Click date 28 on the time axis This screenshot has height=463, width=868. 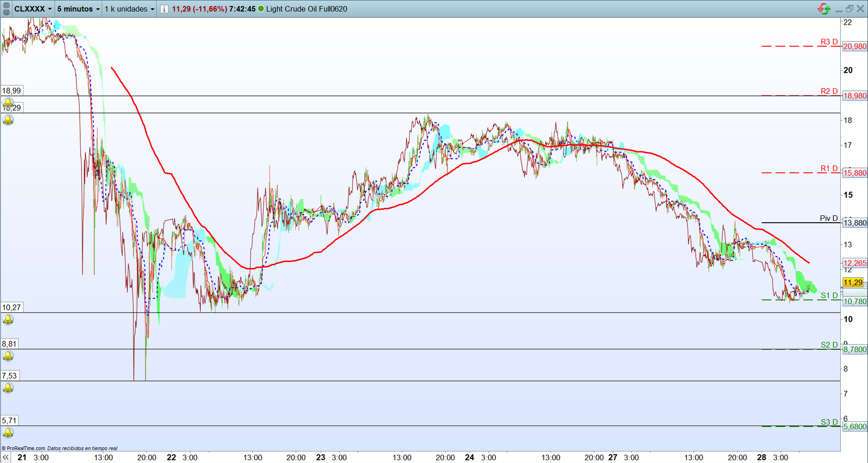tap(762, 457)
